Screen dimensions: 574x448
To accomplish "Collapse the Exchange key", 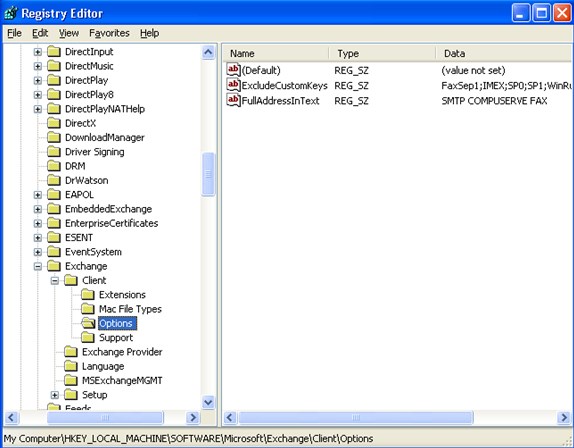I will [x=37, y=266].
